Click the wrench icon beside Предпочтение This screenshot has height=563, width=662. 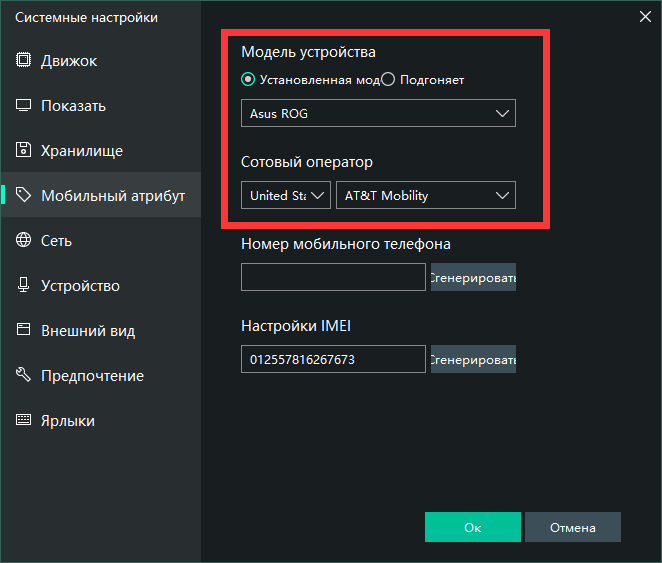pos(23,376)
